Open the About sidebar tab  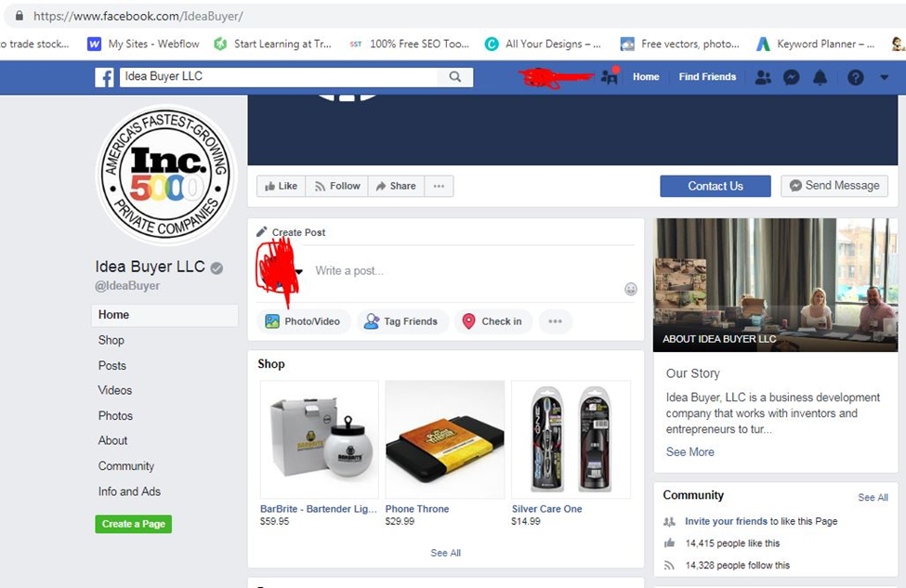(x=112, y=440)
